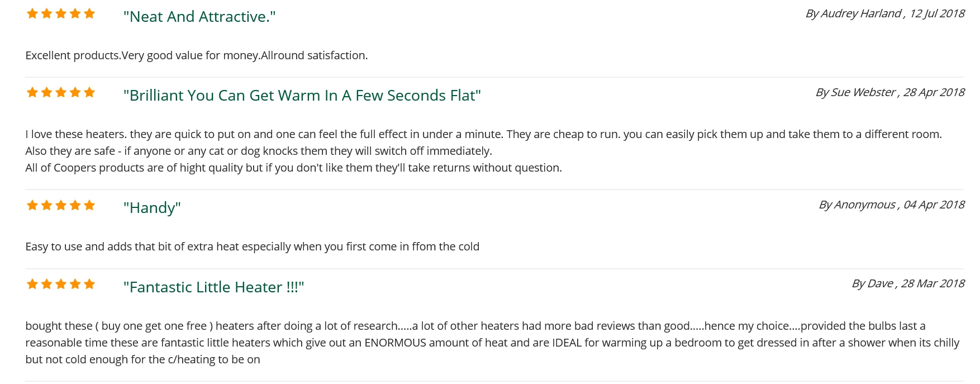980x384 pixels.
Task: Click the first star on Sue Webster's review
Action: tap(32, 93)
